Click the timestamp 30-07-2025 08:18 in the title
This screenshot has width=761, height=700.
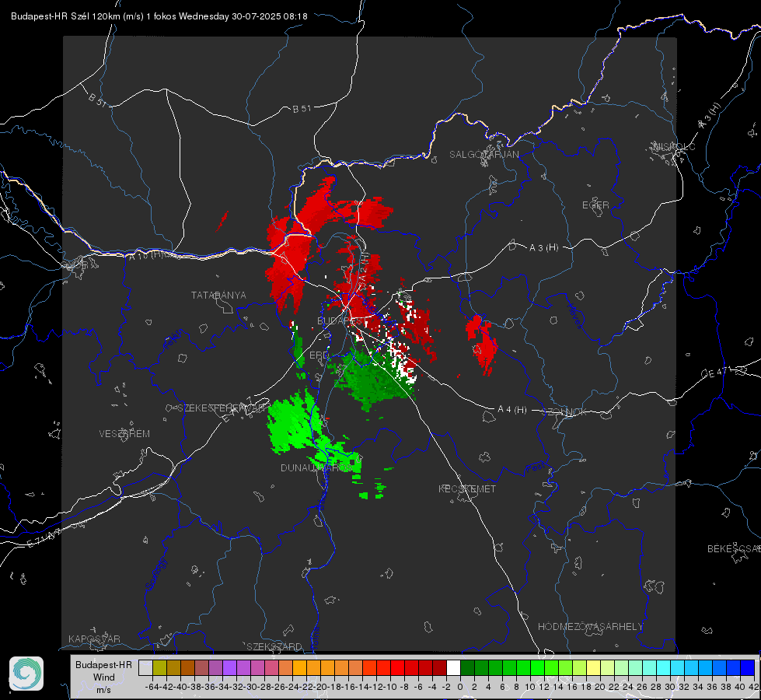(270, 16)
